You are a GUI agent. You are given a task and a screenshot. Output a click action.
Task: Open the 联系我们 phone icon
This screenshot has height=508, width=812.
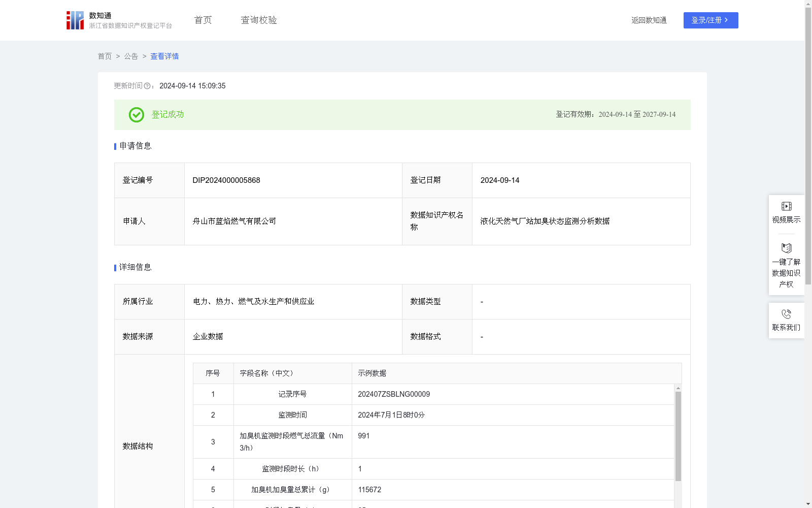pyautogui.click(x=786, y=314)
